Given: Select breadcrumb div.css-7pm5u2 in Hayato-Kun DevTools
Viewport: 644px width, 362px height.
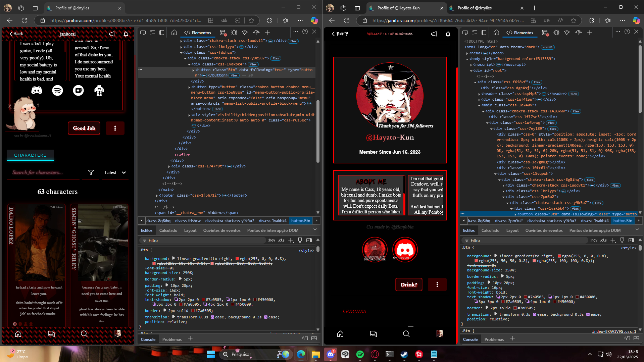Looking at the screenshot, I should click(x=508, y=221).
